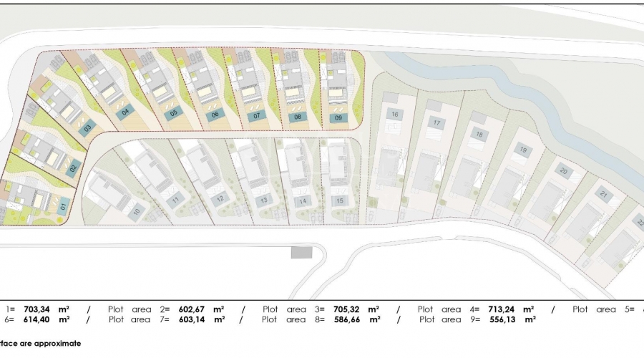Click plot label 03 on site plan

click(x=87, y=128)
